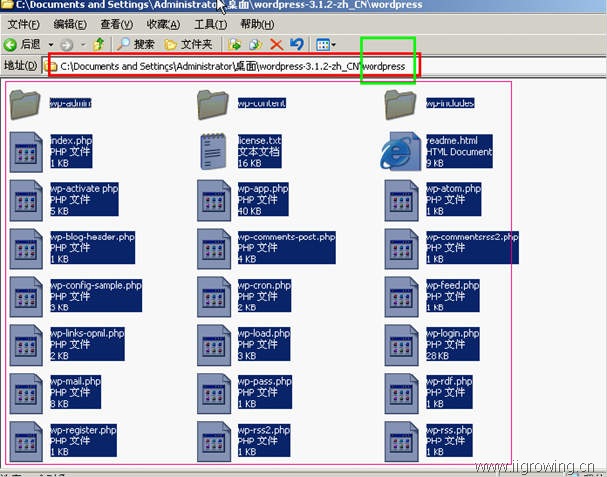607x477 pixels.
Task: Open the File menu
Action: pos(24,24)
